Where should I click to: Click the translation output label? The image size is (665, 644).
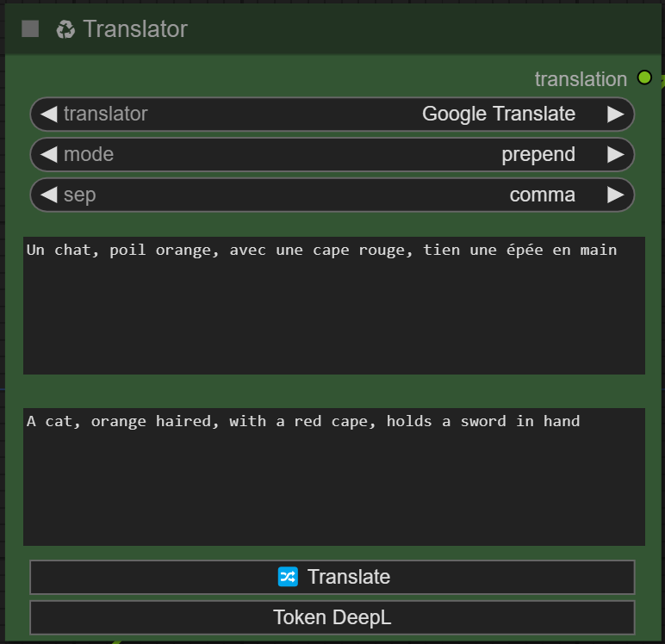tap(580, 79)
